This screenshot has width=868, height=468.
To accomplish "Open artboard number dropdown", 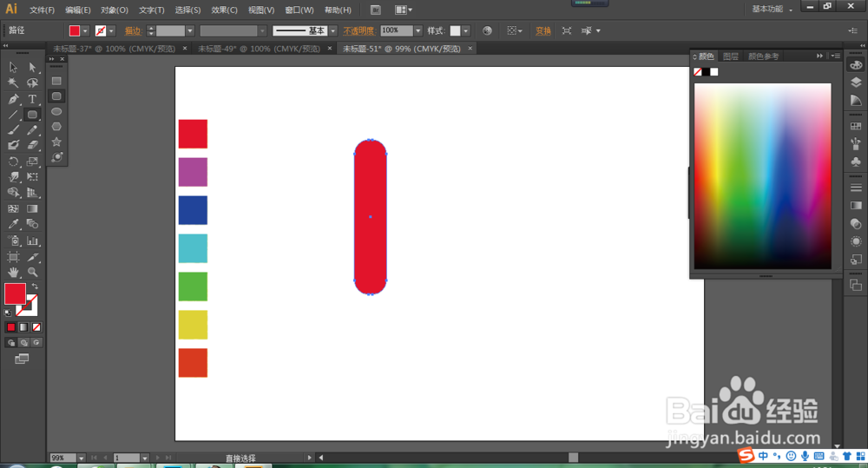I will tap(144, 458).
